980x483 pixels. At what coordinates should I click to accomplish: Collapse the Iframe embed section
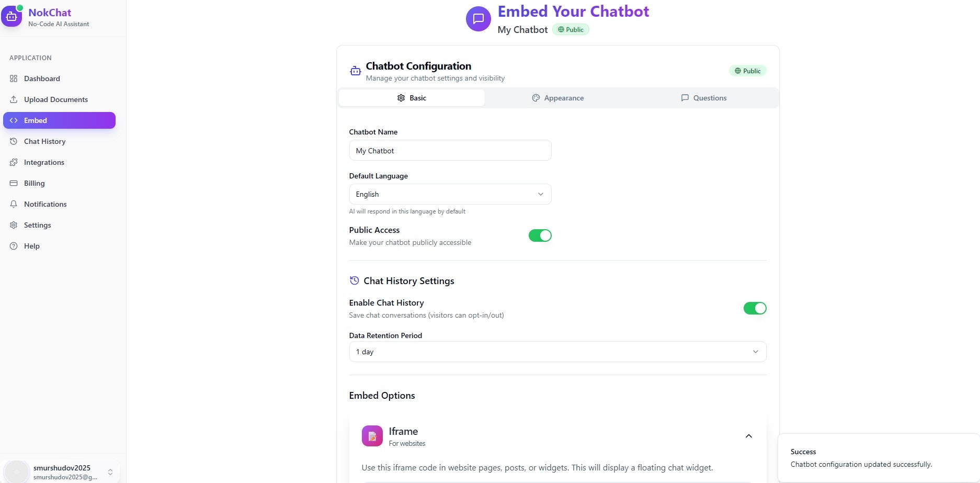(749, 436)
